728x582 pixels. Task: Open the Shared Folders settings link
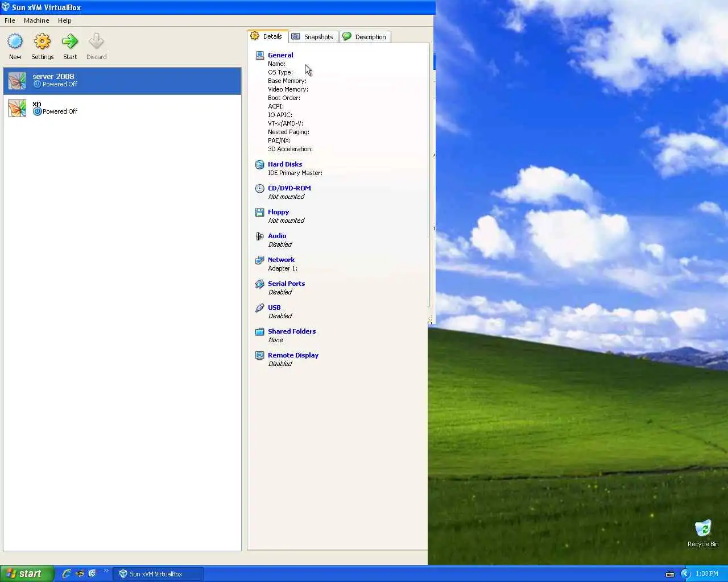292,331
